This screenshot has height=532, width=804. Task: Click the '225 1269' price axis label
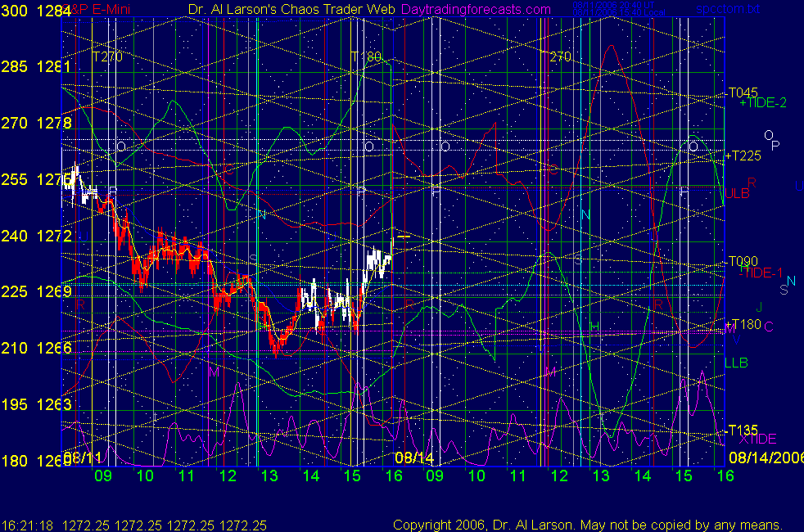pos(36,291)
